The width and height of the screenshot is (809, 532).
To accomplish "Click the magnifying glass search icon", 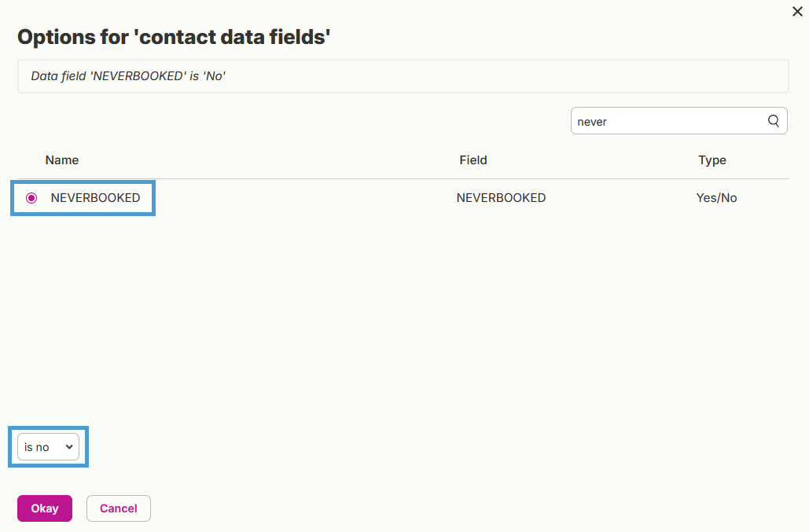I will 773,121.
